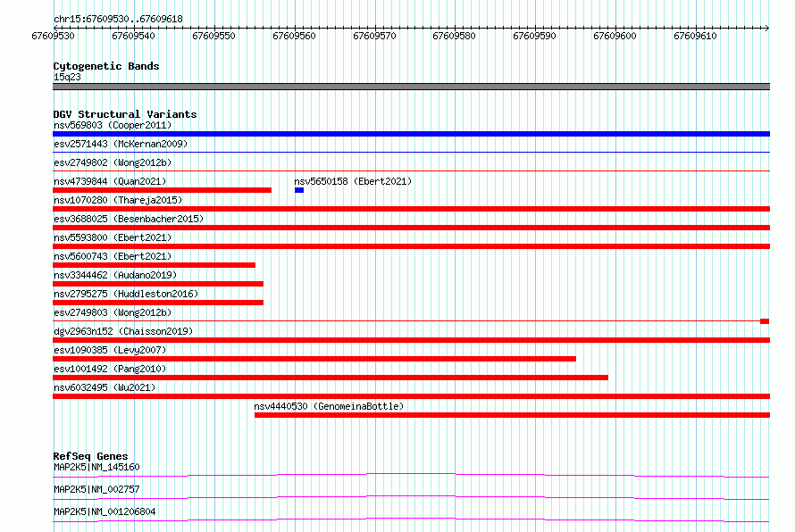Screen dimensions: 795x532
Task: Open variant nsv5593800 (Ebert2021)
Action: point(113,237)
